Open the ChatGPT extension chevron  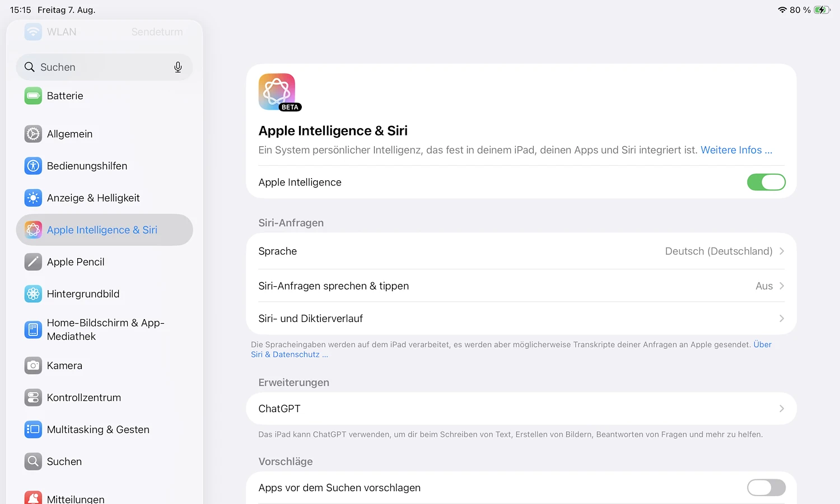782,409
